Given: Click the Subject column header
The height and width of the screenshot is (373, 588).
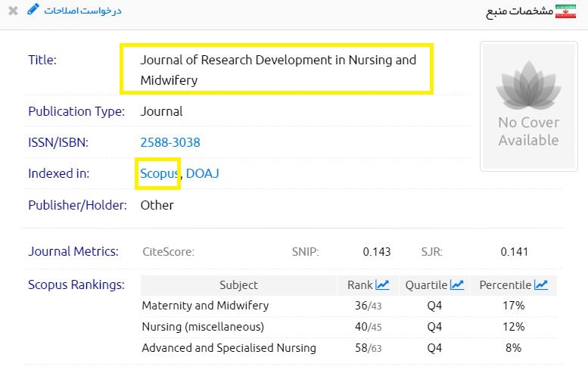Looking at the screenshot, I should coord(238,285).
